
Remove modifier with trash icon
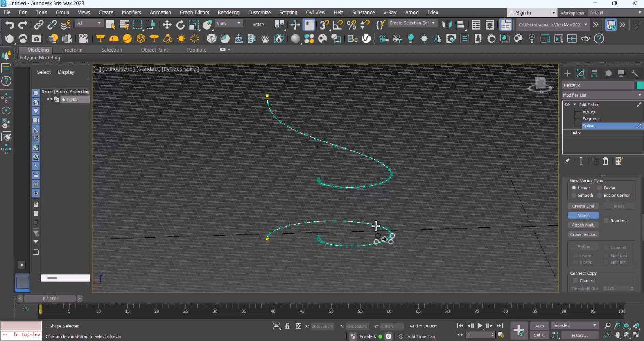(605, 161)
